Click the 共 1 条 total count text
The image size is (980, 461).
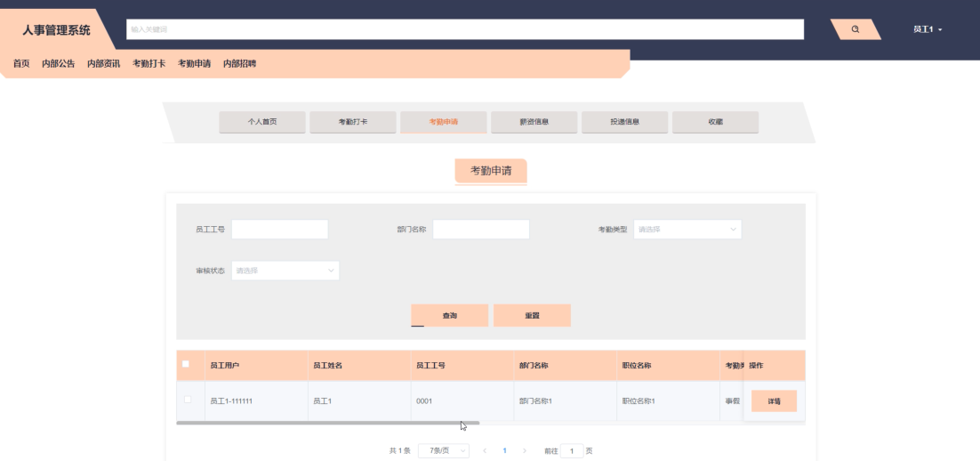coord(400,450)
